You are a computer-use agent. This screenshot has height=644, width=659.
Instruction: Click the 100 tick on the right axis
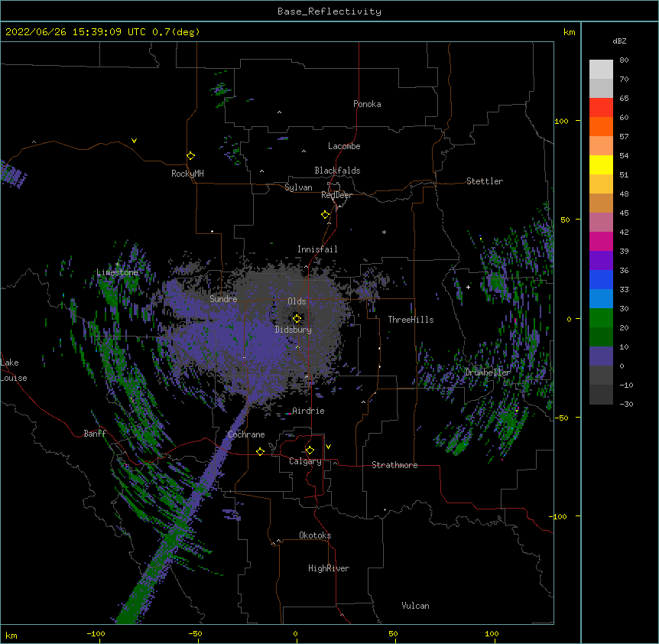[561, 121]
